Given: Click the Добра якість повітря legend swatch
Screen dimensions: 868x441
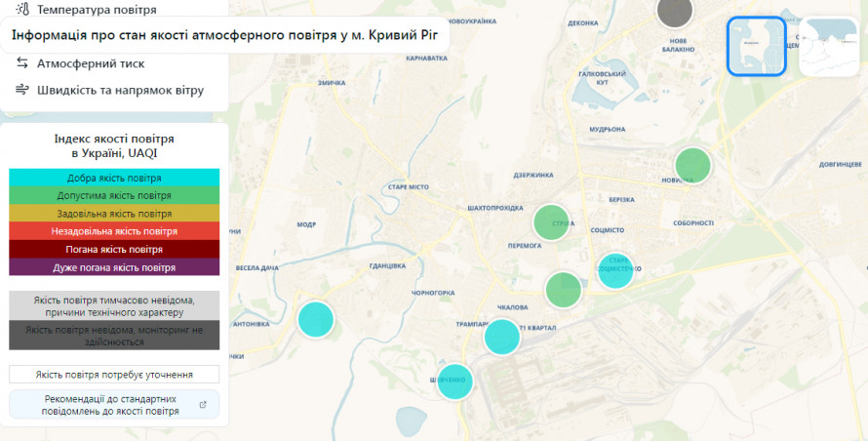Looking at the screenshot, I should coord(114,178).
